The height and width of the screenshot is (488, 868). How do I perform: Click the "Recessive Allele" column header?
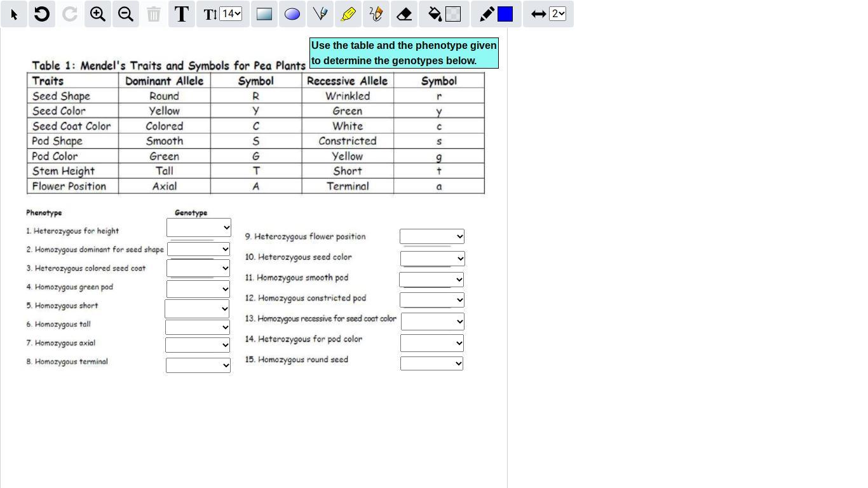click(x=347, y=81)
